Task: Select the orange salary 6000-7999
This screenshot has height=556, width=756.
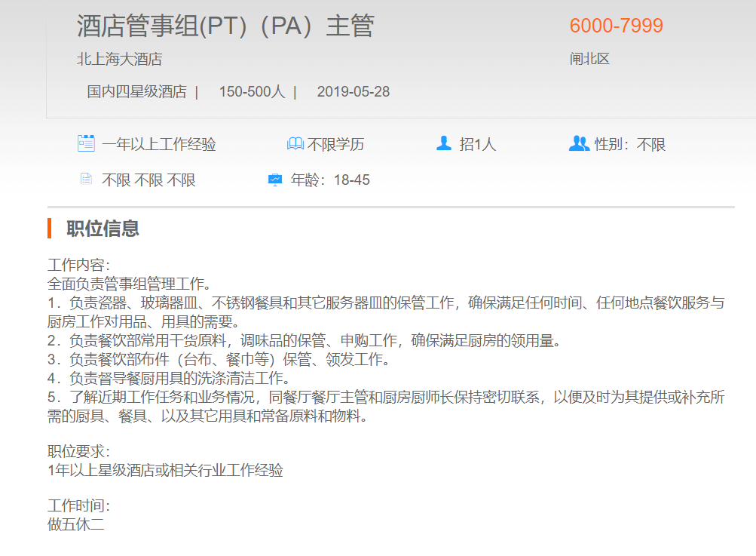Action: click(x=616, y=26)
